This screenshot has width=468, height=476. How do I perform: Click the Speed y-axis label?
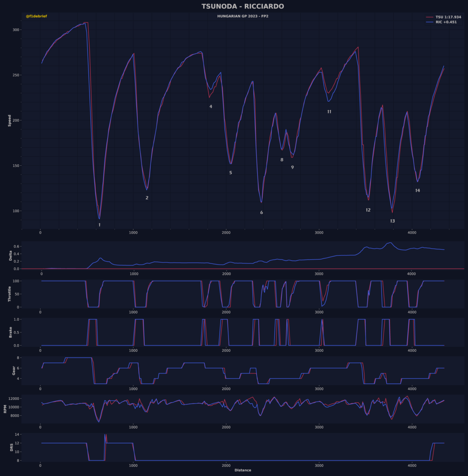coord(9,121)
